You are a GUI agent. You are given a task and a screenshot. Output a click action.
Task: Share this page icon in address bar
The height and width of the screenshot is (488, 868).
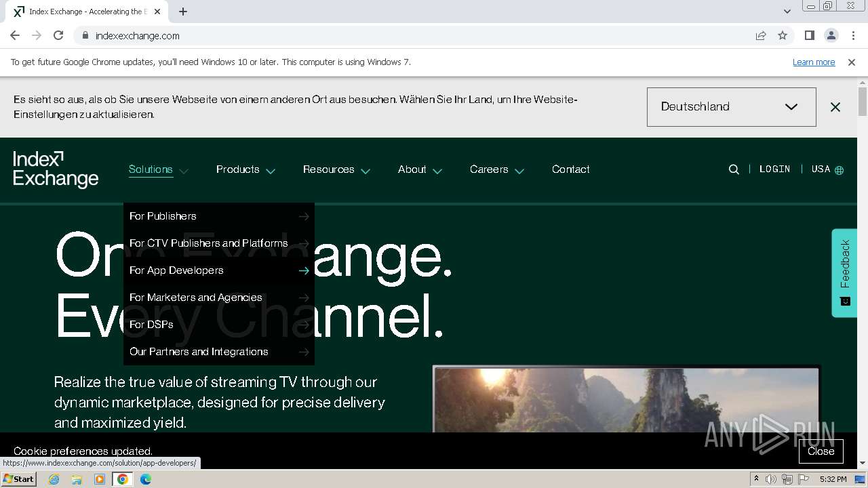point(761,35)
